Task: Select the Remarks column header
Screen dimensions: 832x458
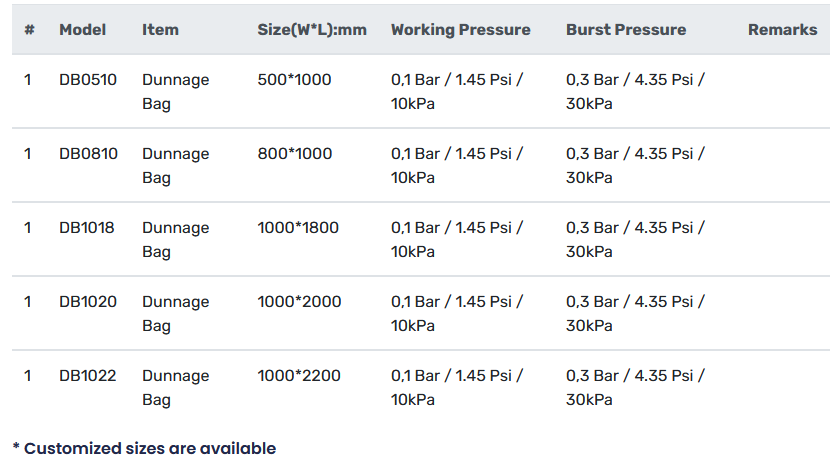Action: (782, 30)
